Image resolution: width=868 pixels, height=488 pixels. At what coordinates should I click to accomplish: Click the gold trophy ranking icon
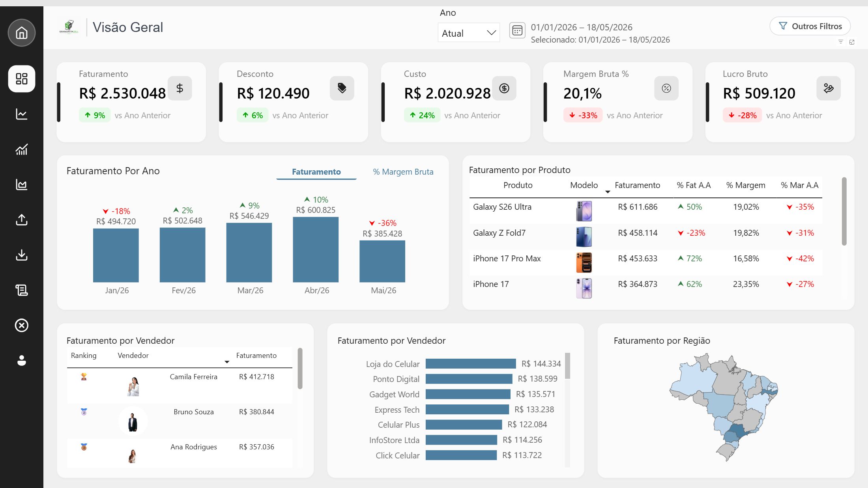[x=84, y=377]
